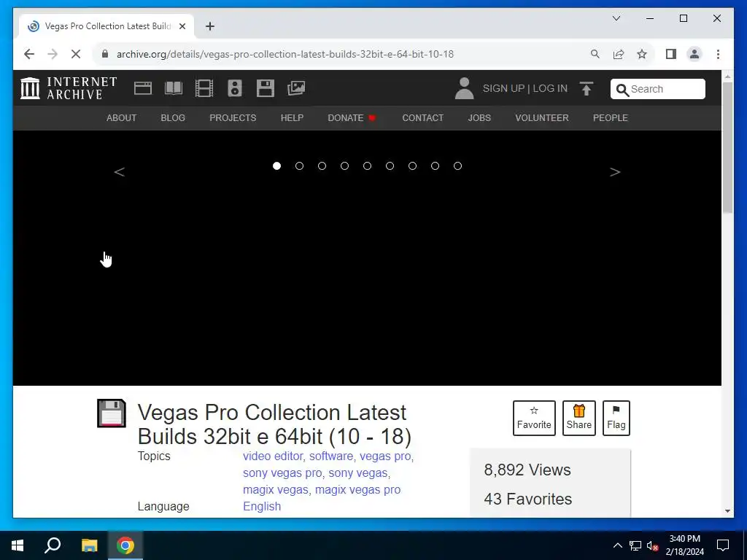The width and height of the screenshot is (747, 560).
Task: Open the 'video editor' topic link
Action: 273,456
